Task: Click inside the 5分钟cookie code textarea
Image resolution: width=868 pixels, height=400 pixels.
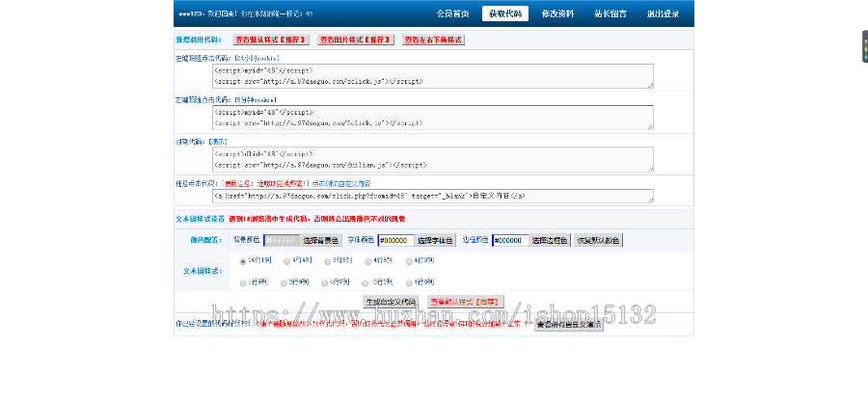Action: coord(433,118)
